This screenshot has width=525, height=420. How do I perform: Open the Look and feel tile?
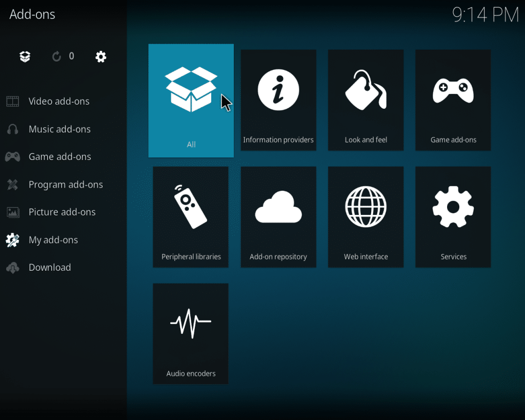tap(366, 100)
